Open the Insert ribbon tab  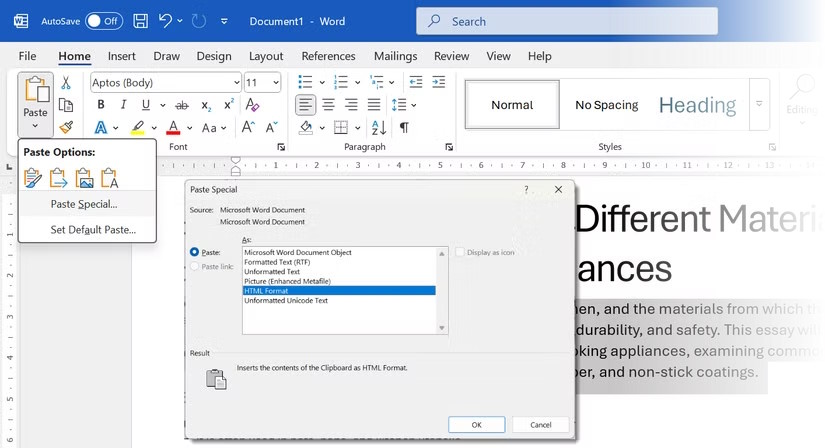122,56
